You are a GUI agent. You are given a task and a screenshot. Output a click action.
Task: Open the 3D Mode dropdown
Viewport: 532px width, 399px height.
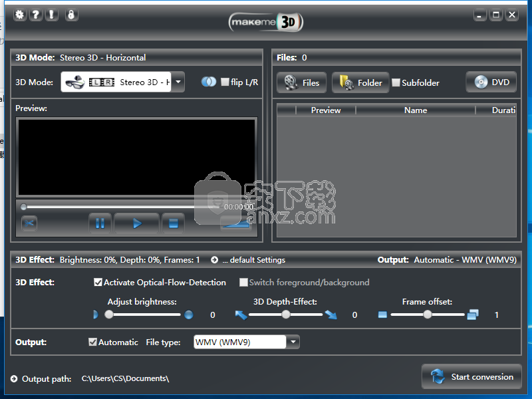[178, 82]
